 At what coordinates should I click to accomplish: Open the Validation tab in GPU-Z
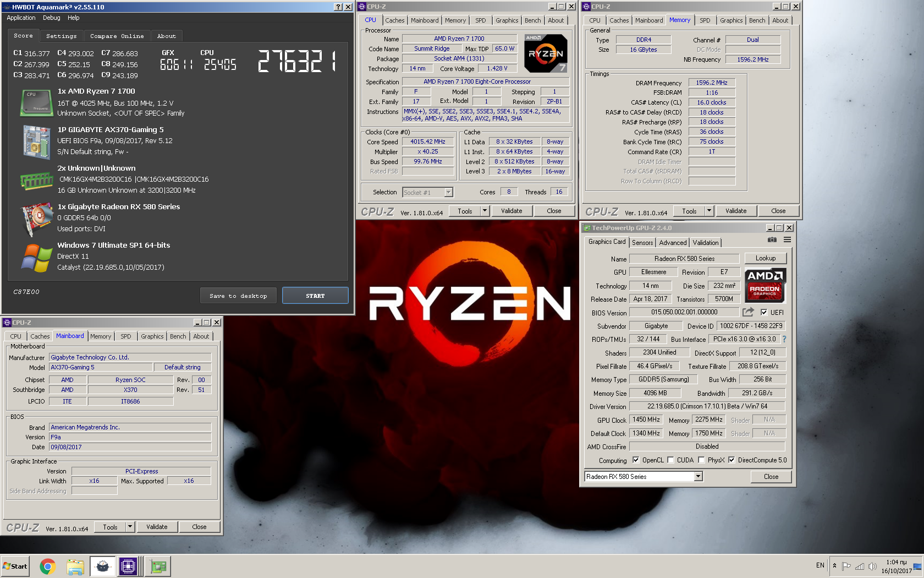pos(705,242)
